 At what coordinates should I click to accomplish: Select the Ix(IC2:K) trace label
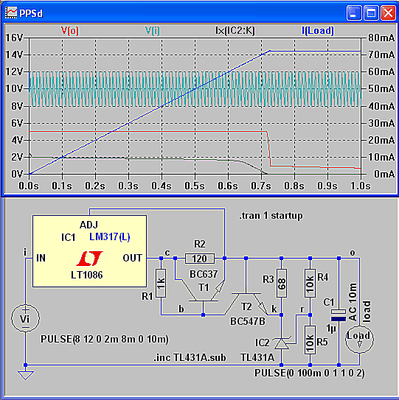click(x=235, y=31)
